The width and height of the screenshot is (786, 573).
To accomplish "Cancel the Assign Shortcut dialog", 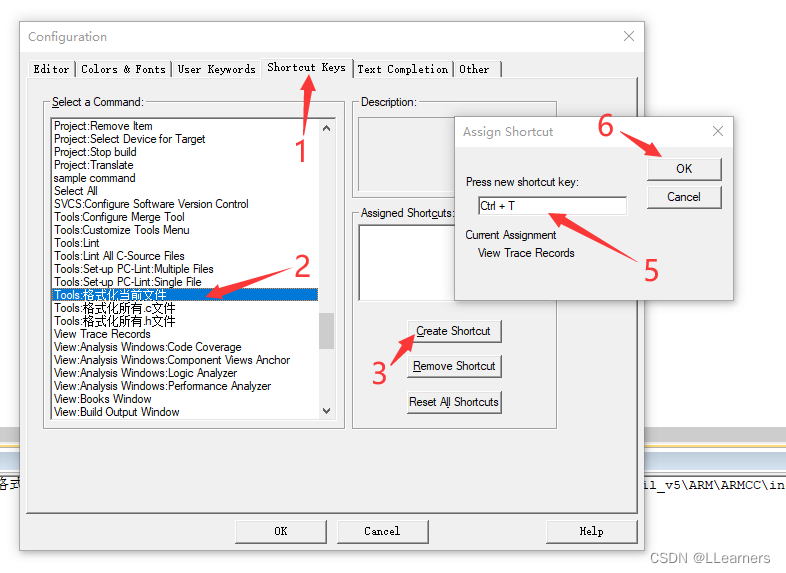I will 684,197.
